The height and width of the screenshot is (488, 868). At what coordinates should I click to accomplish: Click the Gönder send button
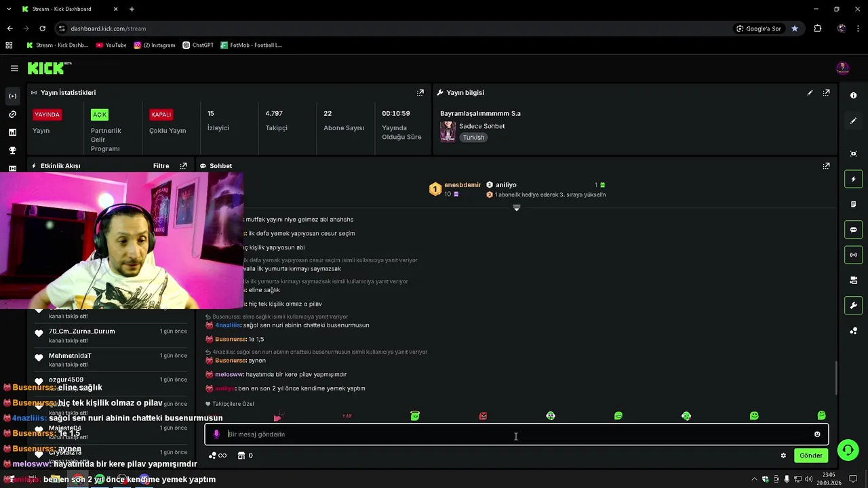click(811, 455)
